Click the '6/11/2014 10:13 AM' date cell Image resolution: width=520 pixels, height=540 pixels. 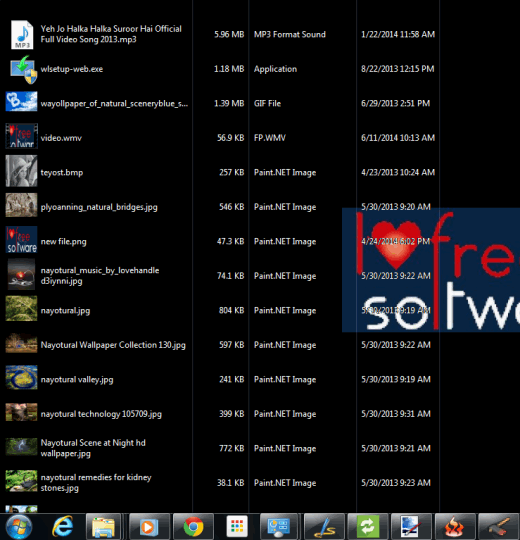[x=398, y=138]
